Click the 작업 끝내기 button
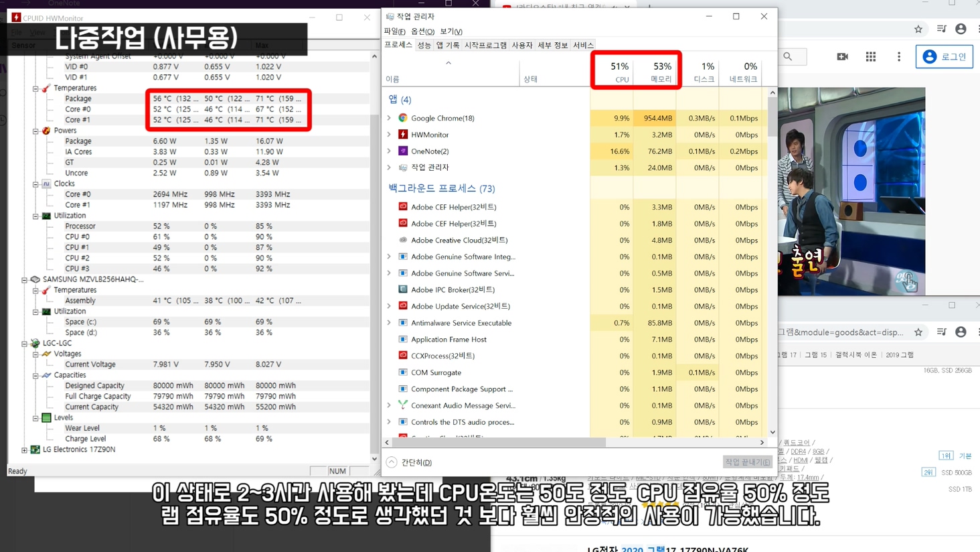The image size is (980, 552). tap(747, 462)
